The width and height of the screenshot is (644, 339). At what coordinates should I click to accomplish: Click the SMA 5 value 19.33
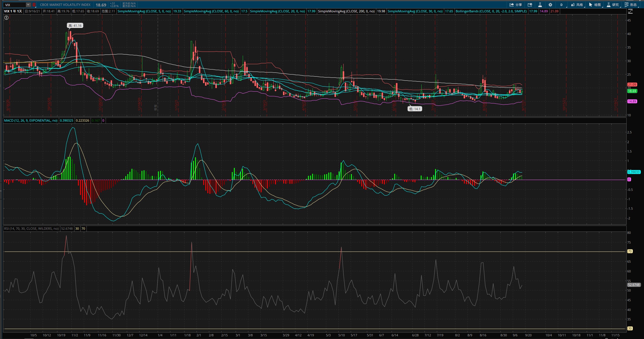(x=177, y=11)
